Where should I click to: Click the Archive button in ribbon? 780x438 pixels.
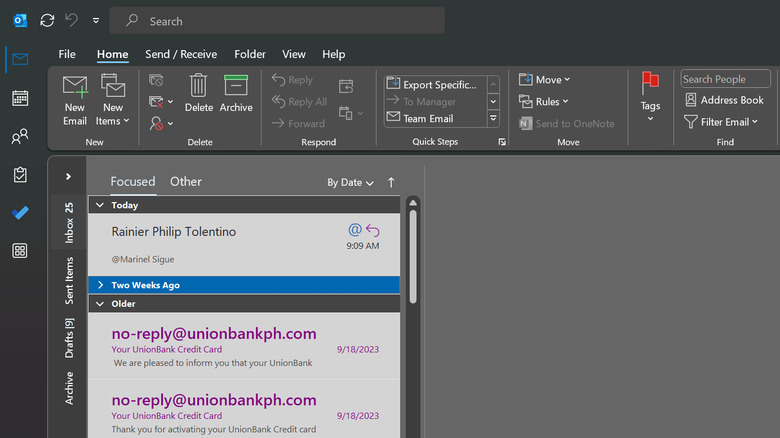click(236, 94)
